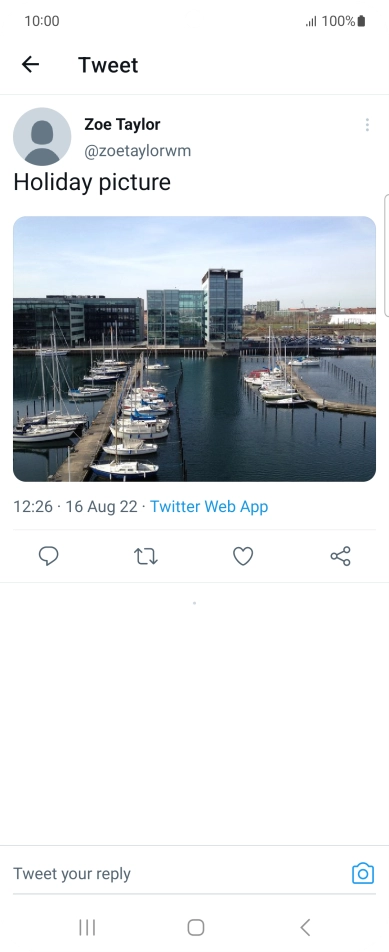Tap the reply speech bubble icon

[49, 556]
